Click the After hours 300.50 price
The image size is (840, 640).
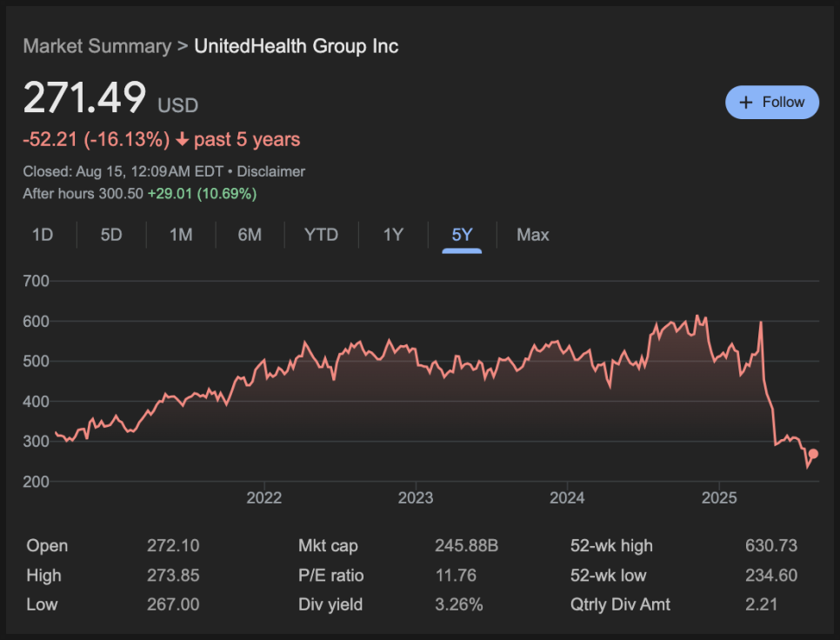click(x=83, y=193)
